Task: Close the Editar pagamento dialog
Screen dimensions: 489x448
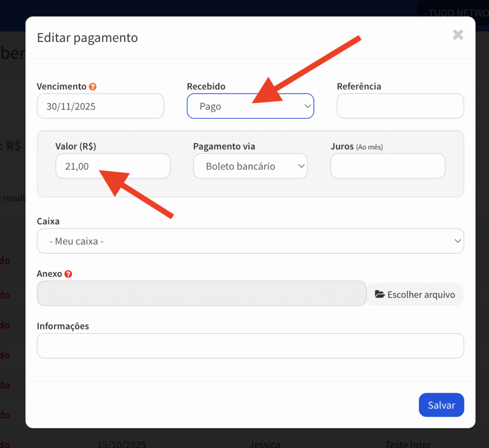Action: (x=457, y=34)
